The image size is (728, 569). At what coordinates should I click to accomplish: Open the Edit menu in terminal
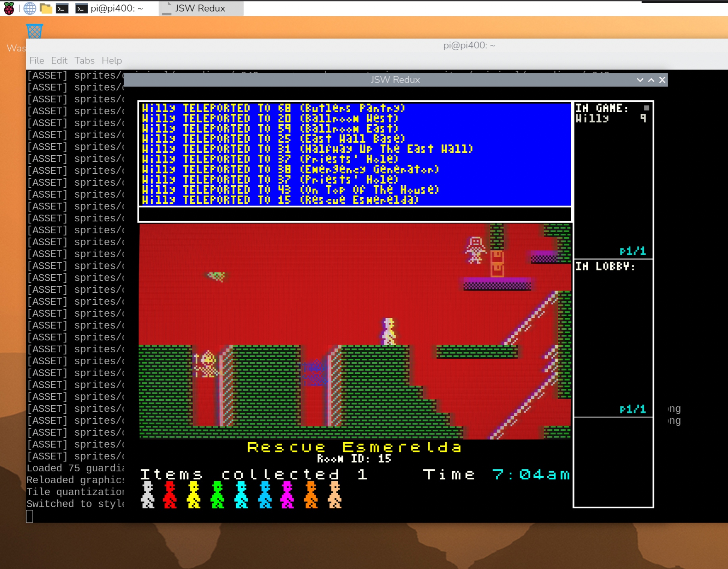pyautogui.click(x=59, y=60)
